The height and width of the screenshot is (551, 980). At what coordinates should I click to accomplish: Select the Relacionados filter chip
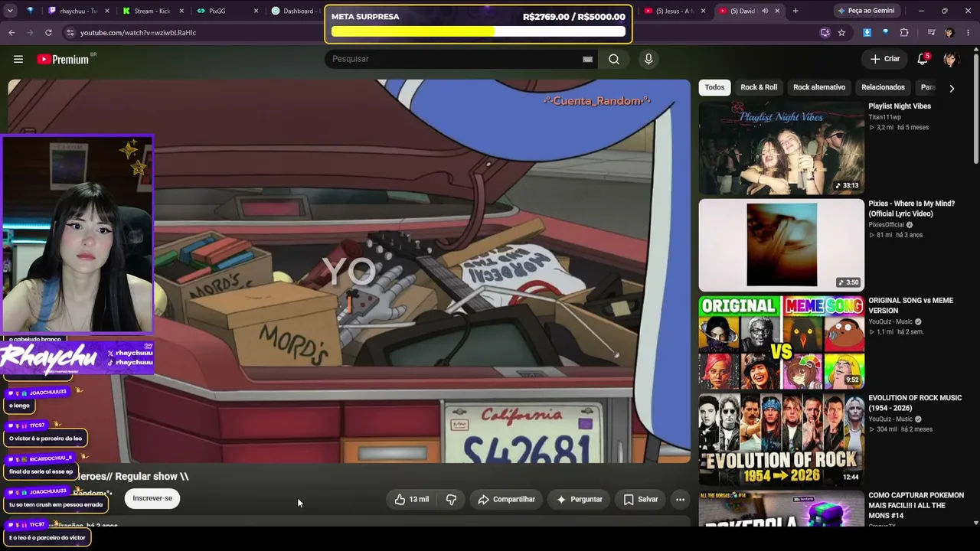(883, 87)
